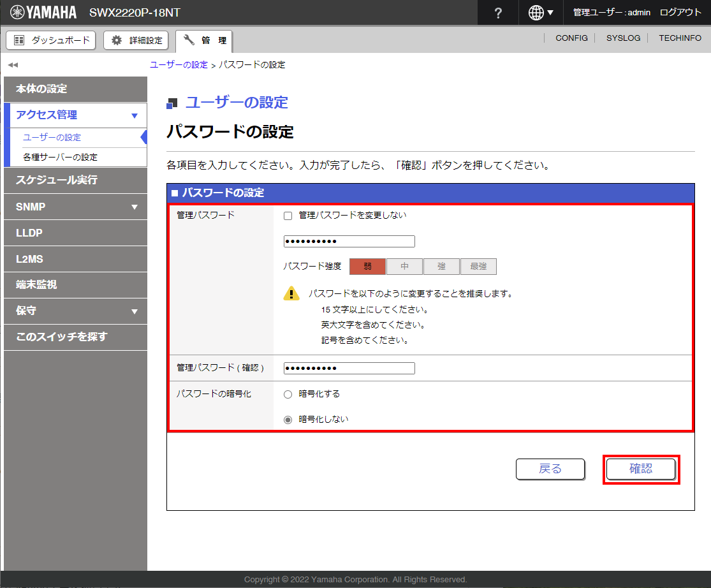Image resolution: width=711 pixels, height=588 pixels.
Task: Expand the 保守 sidebar menu
Action: tap(134, 312)
